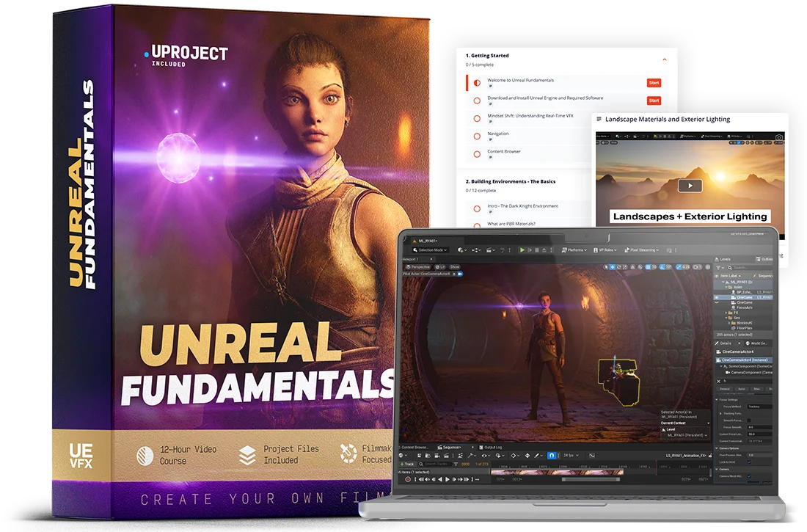Screen dimensions: 807x532
Task: Open the ML_RYA01 (Persistent) level dropdown
Action: pos(687,435)
